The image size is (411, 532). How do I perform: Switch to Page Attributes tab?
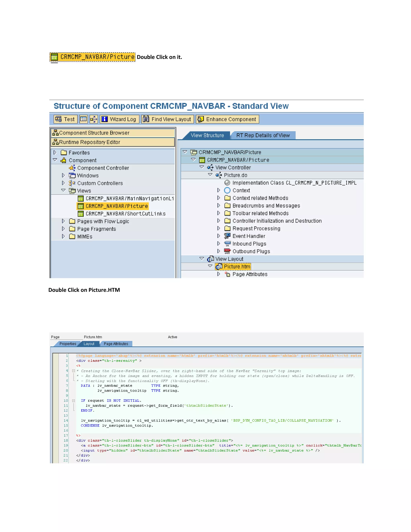coord(116,344)
